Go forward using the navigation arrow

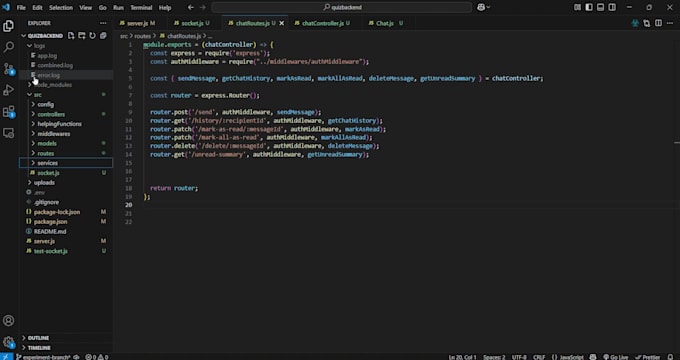(x=203, y=7)
